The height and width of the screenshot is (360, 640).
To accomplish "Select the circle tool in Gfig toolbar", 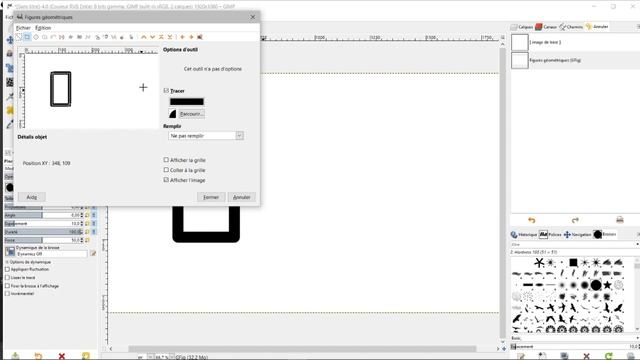I will [36, 37].
